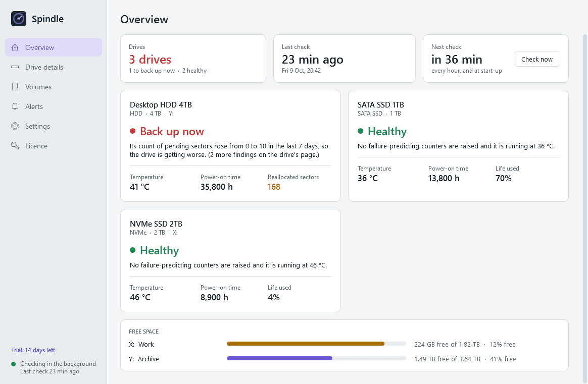Click the green Healthy dot on NVMe SSD 2TB
The image size is (588, 384).
click(132, 250)
